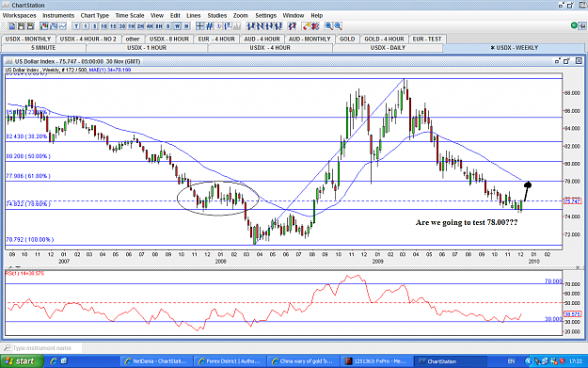
Task: Switch to USDX - MONTHLY workspace tab
Action: 28,39
